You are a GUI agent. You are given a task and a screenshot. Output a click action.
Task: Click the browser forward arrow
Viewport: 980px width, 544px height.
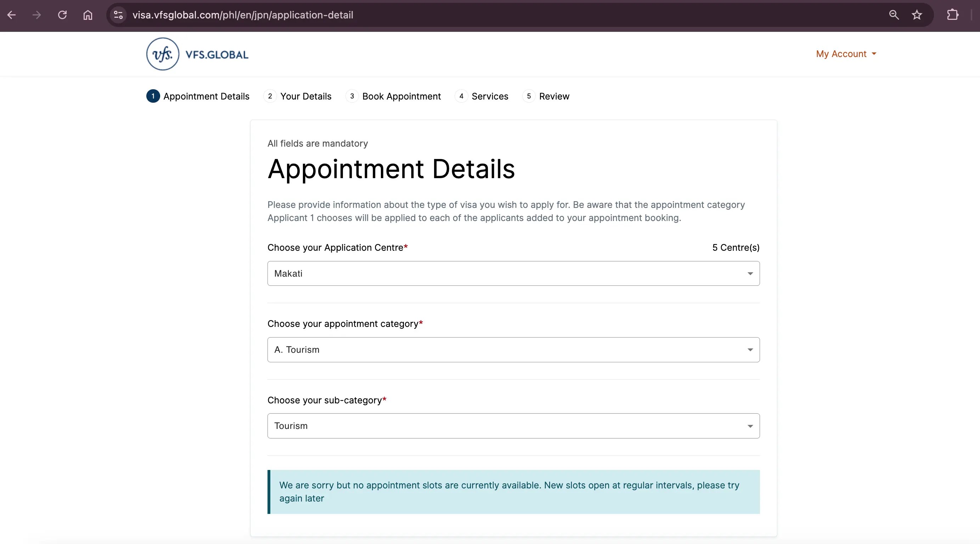[x=36, y=15]
